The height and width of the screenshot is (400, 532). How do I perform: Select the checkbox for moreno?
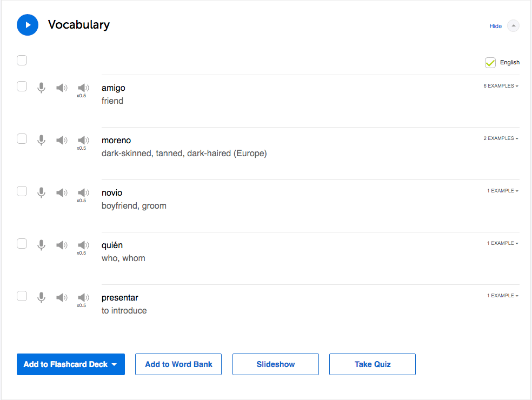pyautogui.click(x=22, y=139)
